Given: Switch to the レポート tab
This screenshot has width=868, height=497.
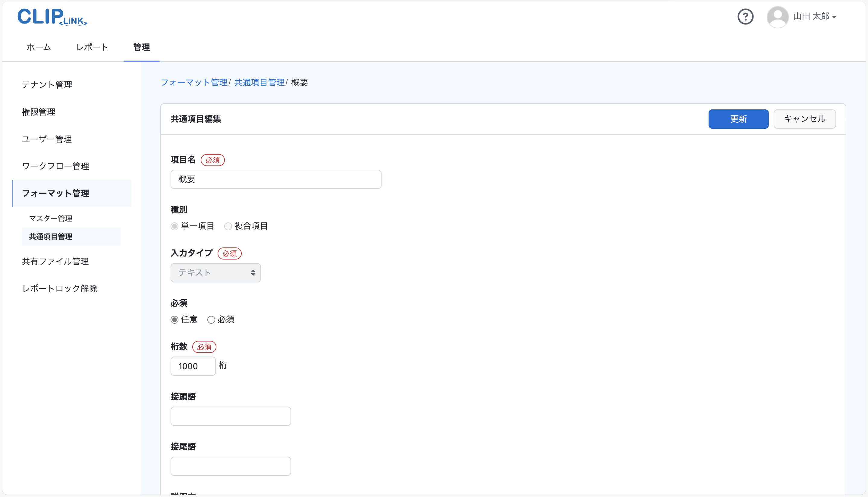Looking at the screenshot, I should pyautogui.click(x=92, y=47).
